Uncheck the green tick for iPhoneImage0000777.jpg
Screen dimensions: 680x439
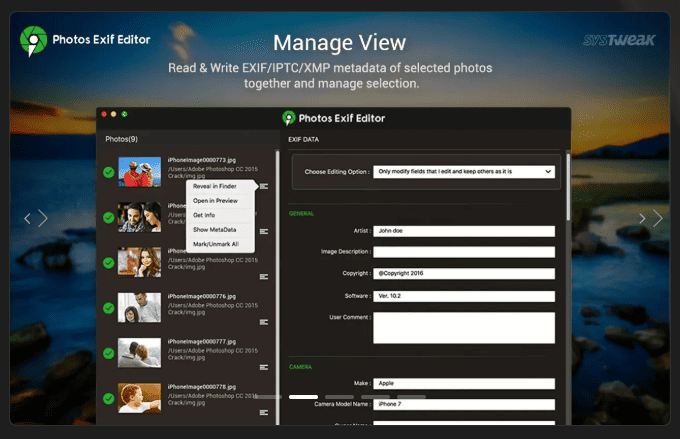[109, 353]
